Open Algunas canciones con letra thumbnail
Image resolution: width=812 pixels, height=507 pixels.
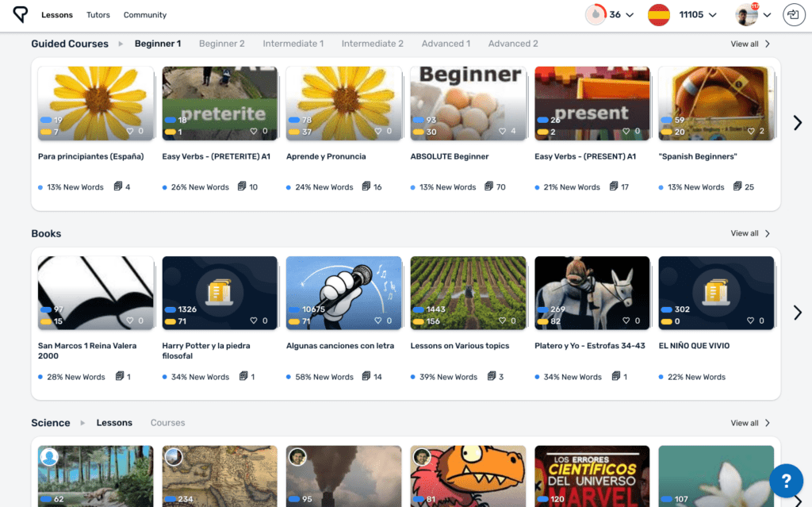345,292
